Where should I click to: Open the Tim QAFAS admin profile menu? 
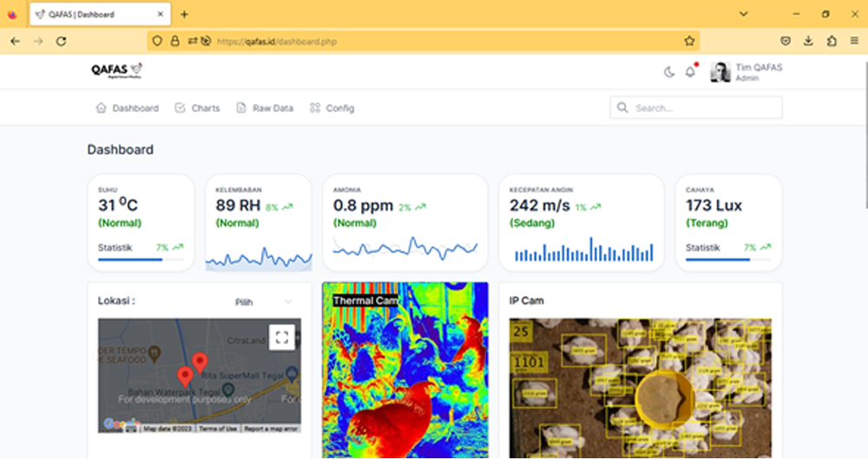pyautogui.click(x=746, y=72)
